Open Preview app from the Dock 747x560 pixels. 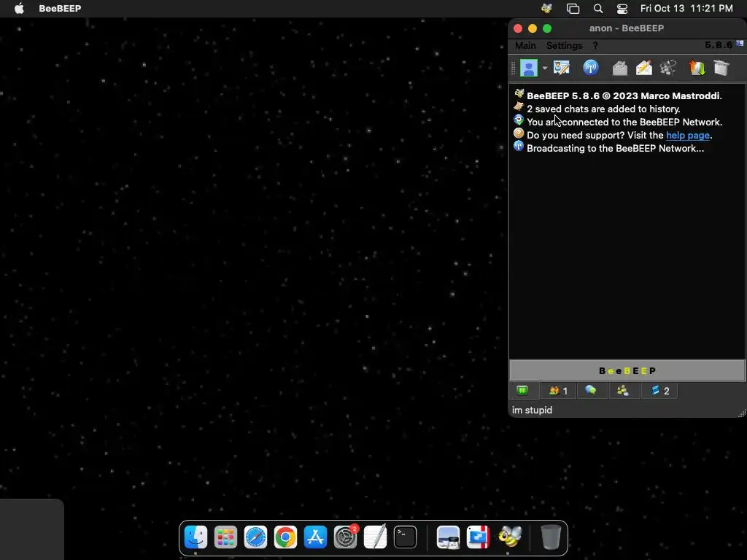tap(449, 537)
